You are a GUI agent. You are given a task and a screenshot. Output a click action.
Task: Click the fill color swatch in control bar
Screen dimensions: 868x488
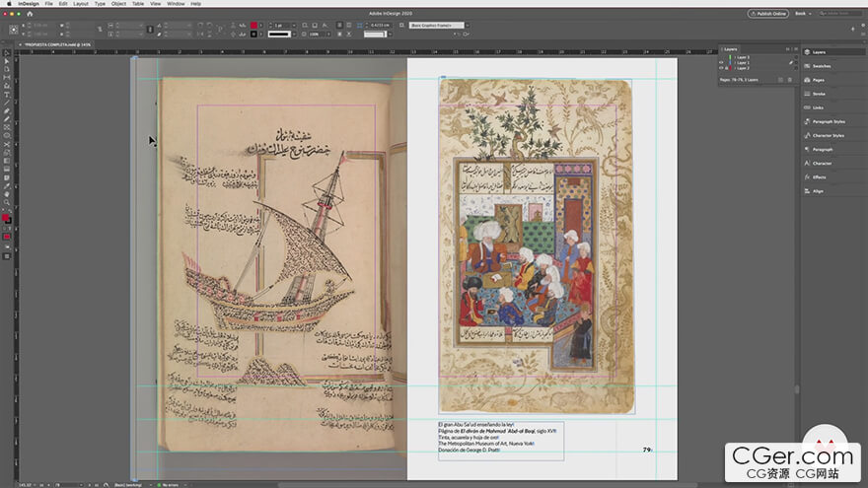[253, 25]
